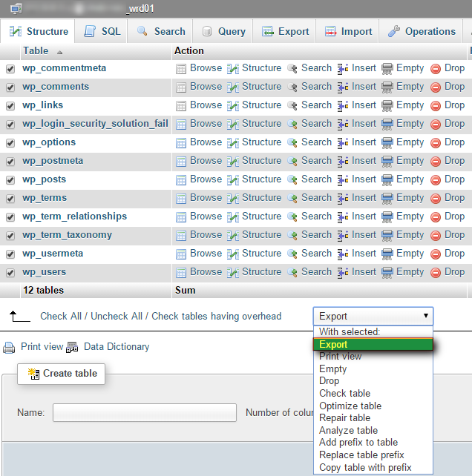Image resolution: width=472 pixels, height=476 pixels.
Task: Click the 'Uncheck All' link
Action: (x=115, y=316)
